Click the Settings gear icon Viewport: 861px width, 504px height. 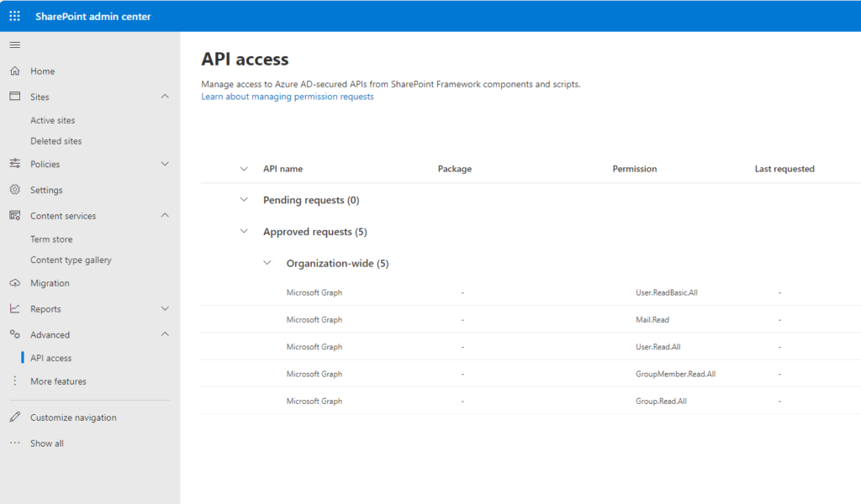pos(14,190)
